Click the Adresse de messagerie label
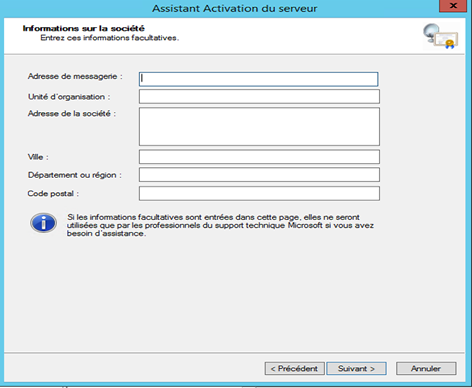This screenshot has height=388, width=472. (75, 77)
